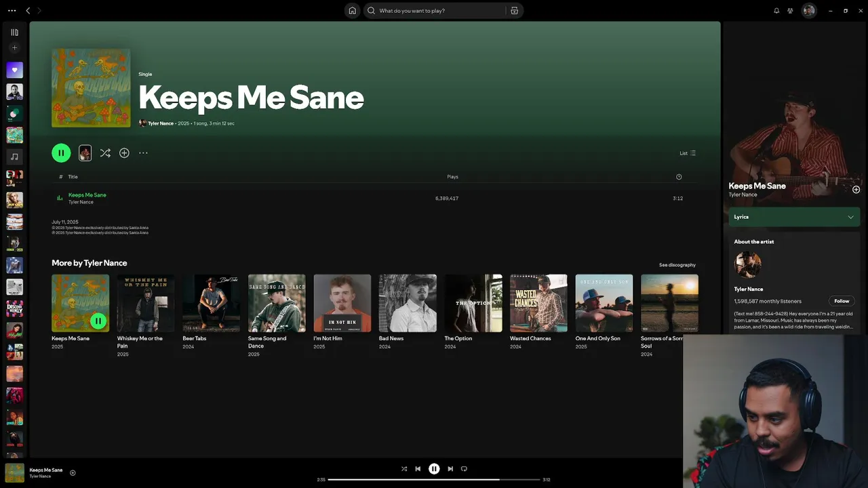Click the Tyler Nance link below album title

tap(161, 123)
